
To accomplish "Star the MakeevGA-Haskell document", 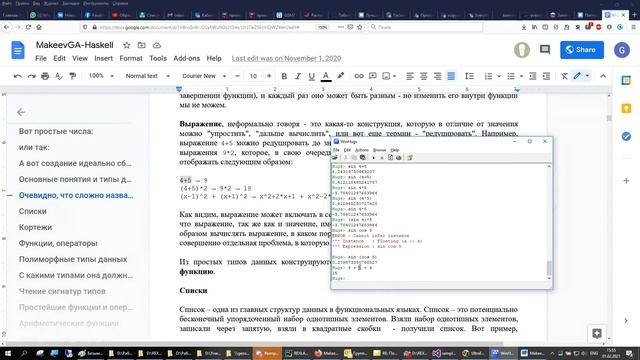I will pos(127,45).
